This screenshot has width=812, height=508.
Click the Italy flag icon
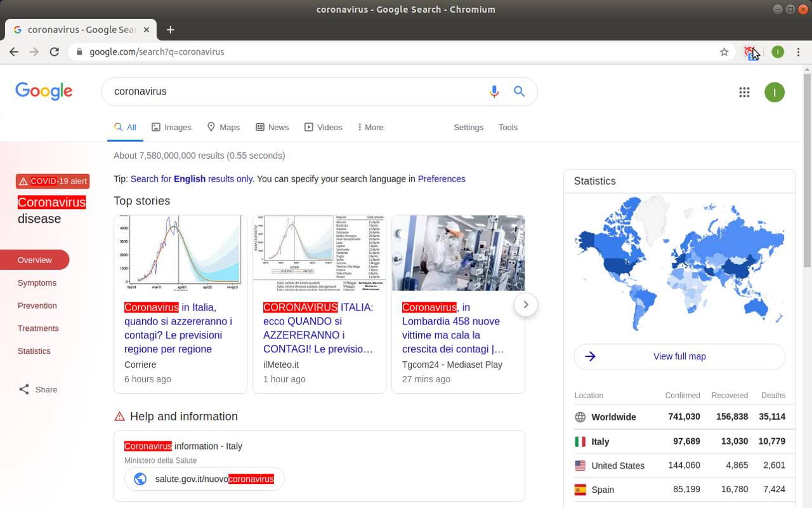[580, 441]
